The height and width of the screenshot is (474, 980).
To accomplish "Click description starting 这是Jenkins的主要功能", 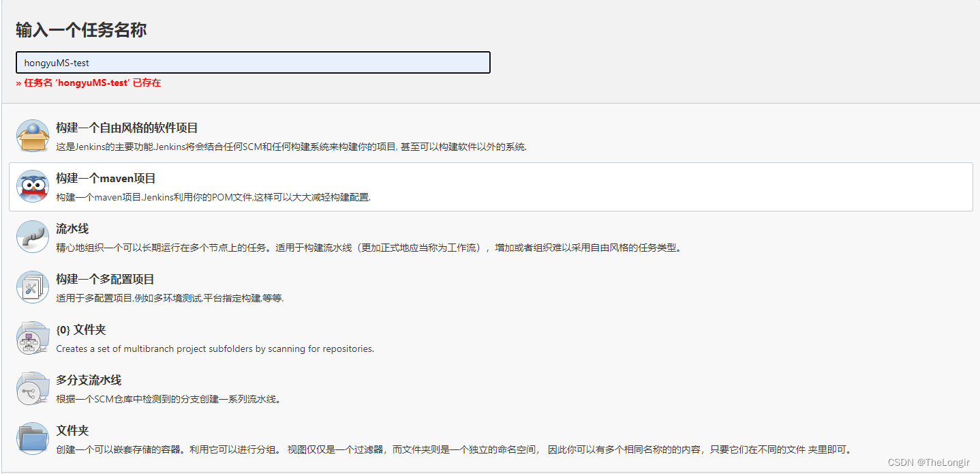I will (x=291, y=147).
